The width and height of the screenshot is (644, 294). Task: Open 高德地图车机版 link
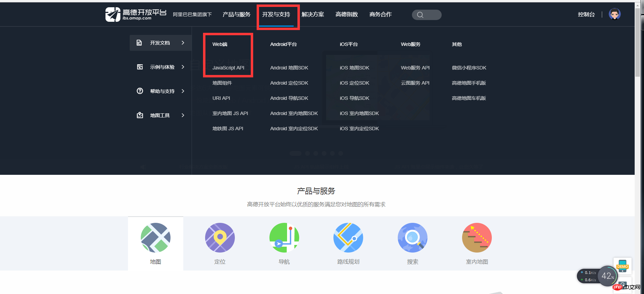[469, 98]
